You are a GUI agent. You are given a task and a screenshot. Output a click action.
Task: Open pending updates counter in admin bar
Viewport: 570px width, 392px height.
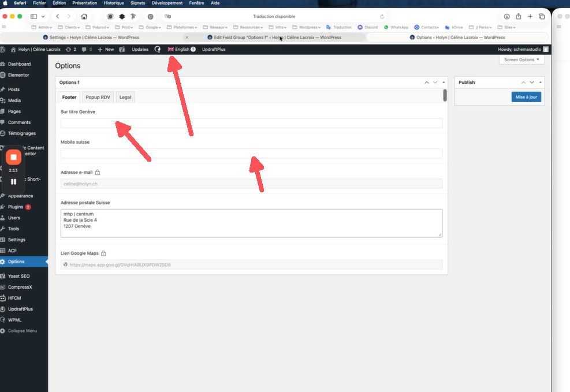tap(71, 50)
